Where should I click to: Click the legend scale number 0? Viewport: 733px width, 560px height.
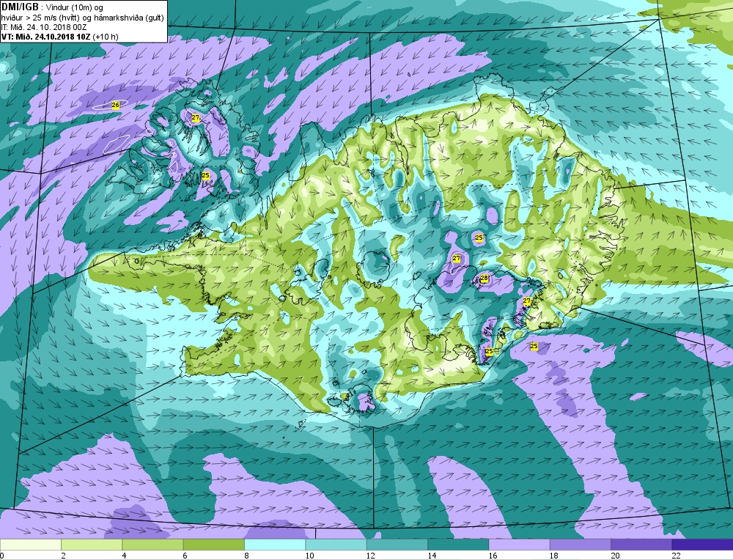point(2,556)
